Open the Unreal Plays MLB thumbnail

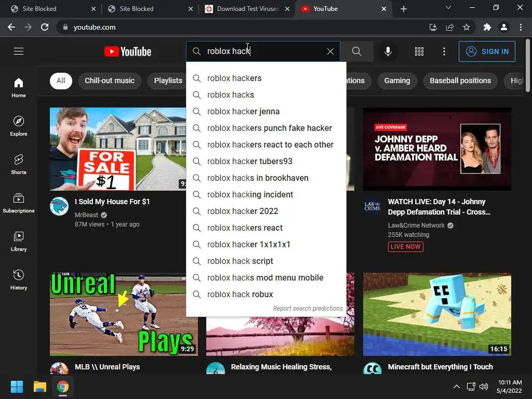click(124, 314)
